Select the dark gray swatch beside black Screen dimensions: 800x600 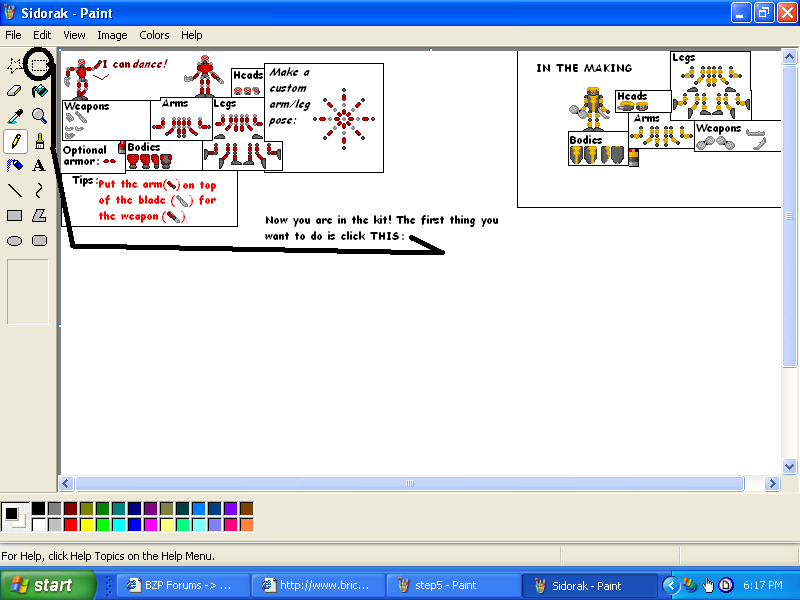tap(55, 509)
